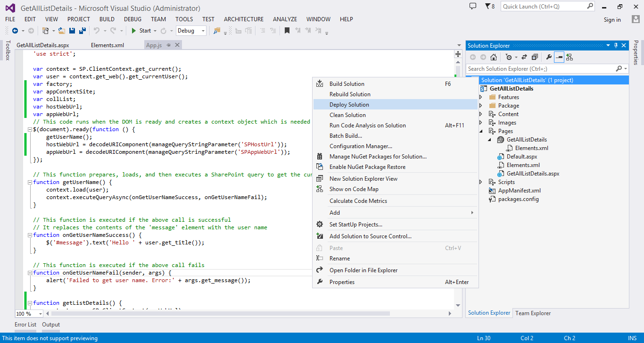Choose Manage NuGet Packages for Solution
This screenshot has height=343, width=644.
(x=396, y=157)
